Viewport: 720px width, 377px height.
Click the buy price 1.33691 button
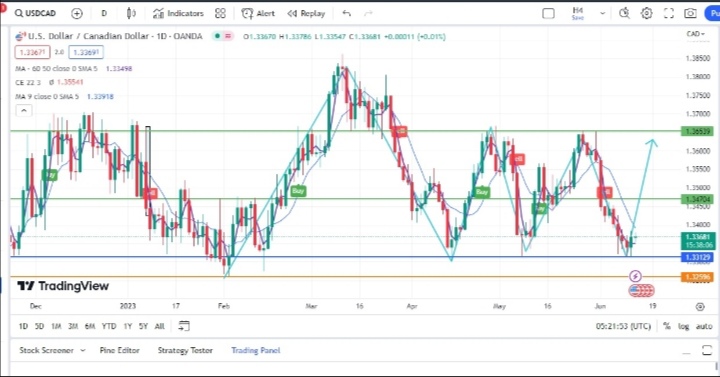pos(86,52)
